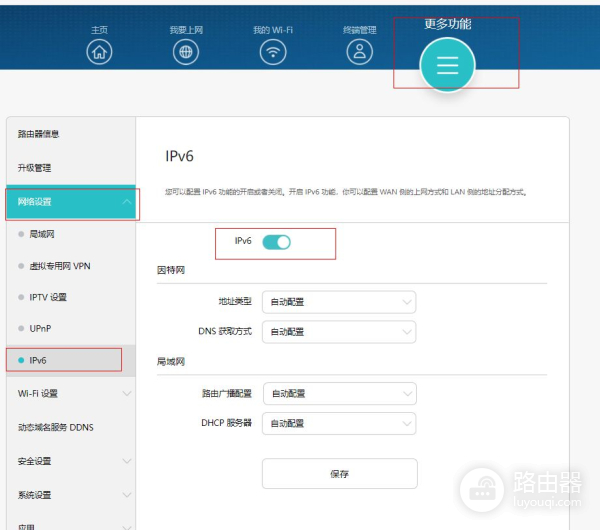Open the 我的 Wi-Fi icon

tap(273, 52)
